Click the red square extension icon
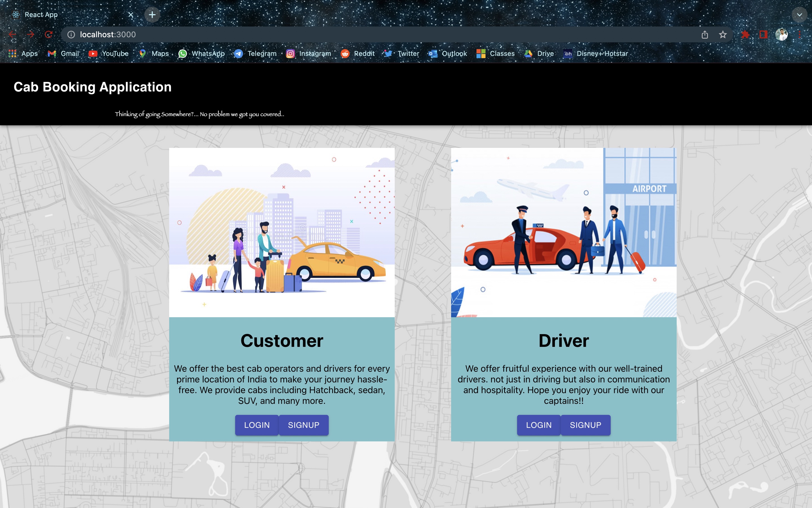Screen dimensions: 812x508 pyautogui.click(x=763, y=35)
